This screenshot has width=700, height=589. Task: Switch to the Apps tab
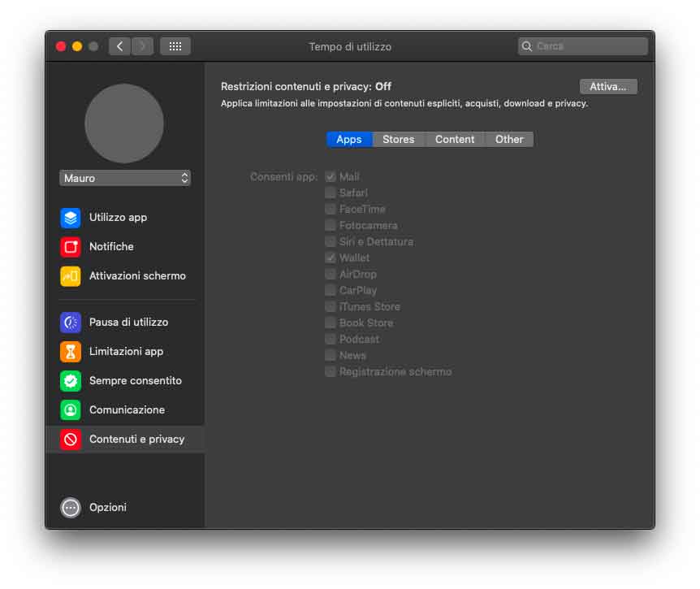(349, 139)
